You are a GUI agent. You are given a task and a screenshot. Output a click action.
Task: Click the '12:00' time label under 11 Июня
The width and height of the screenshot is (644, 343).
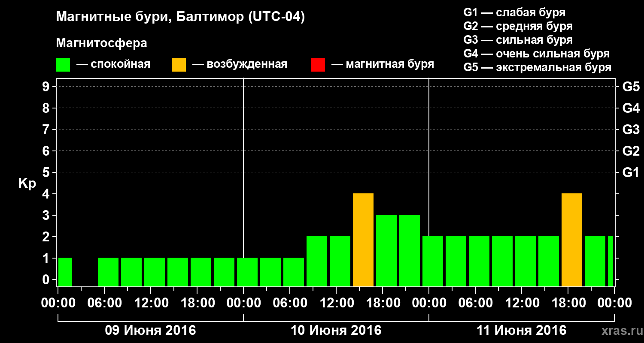[522, 303]
